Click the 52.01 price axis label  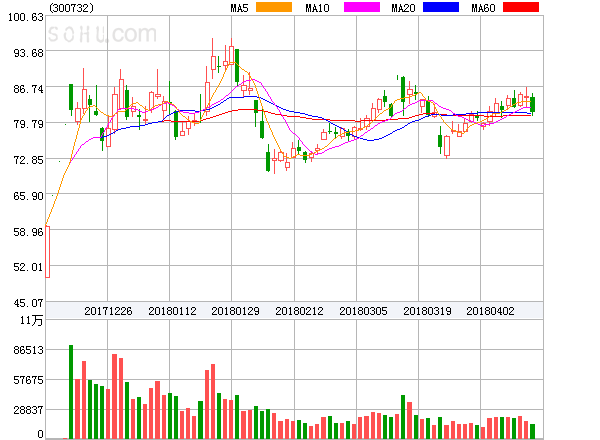pyautogui.click(x=29, y=267)
